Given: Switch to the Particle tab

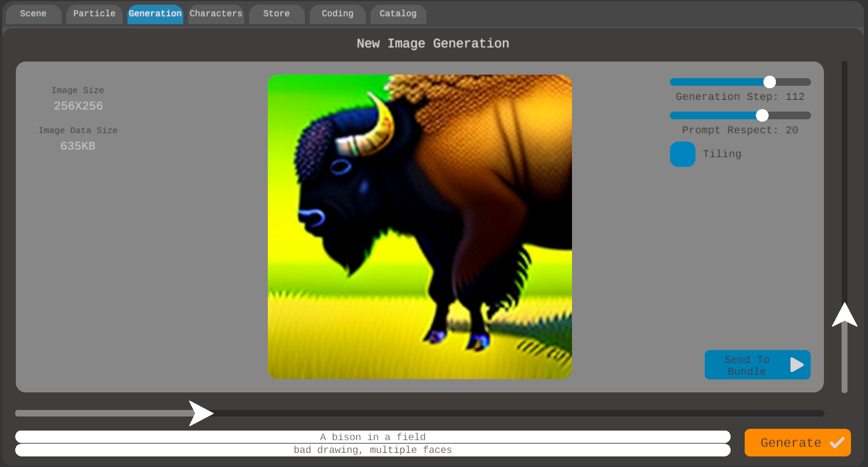Looking at the screenshot, I should coord(94,14).
